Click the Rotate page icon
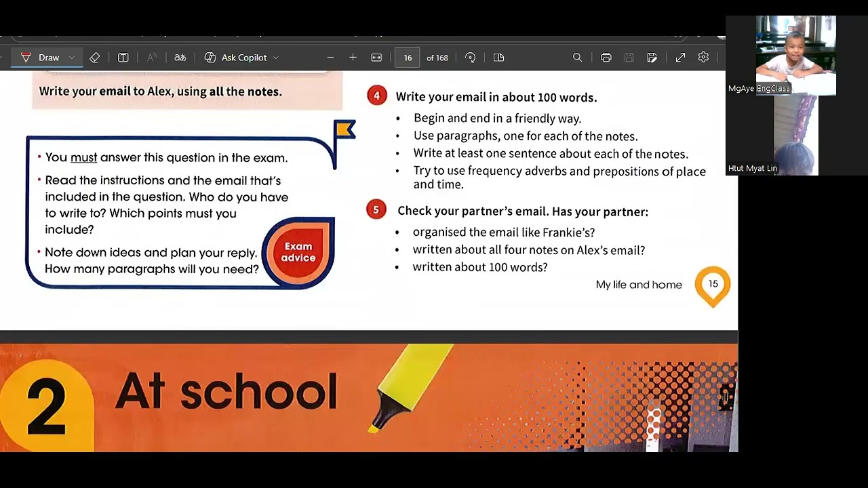 (x=471, y=58)
